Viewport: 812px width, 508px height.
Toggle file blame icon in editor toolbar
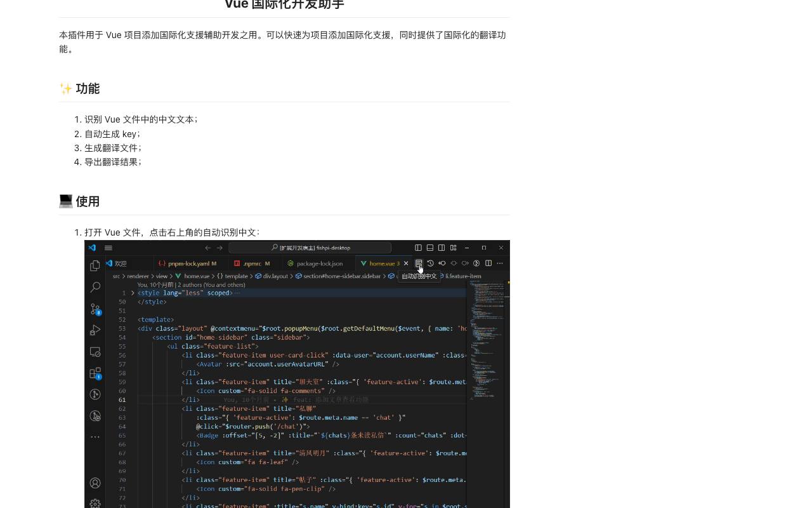point(476,263)
